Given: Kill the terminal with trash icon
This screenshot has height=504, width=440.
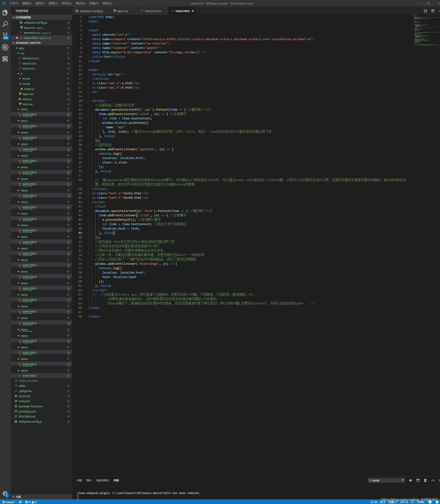Looking at the screenshot, I should tap(425, 480).
